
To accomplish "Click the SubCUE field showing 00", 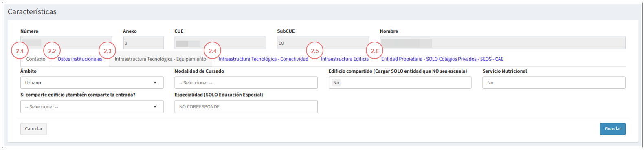I will click(323, 43).
